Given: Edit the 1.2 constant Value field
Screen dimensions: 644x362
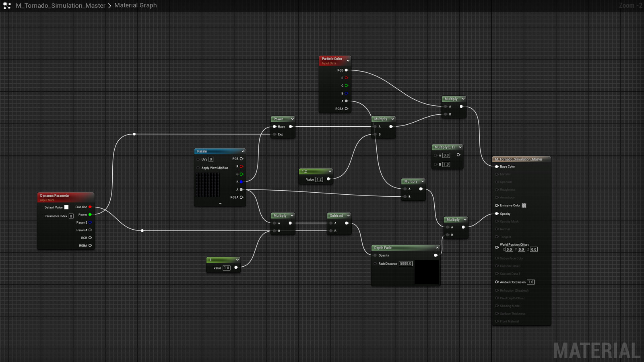Looking at the screenshot, I should 319,179.
